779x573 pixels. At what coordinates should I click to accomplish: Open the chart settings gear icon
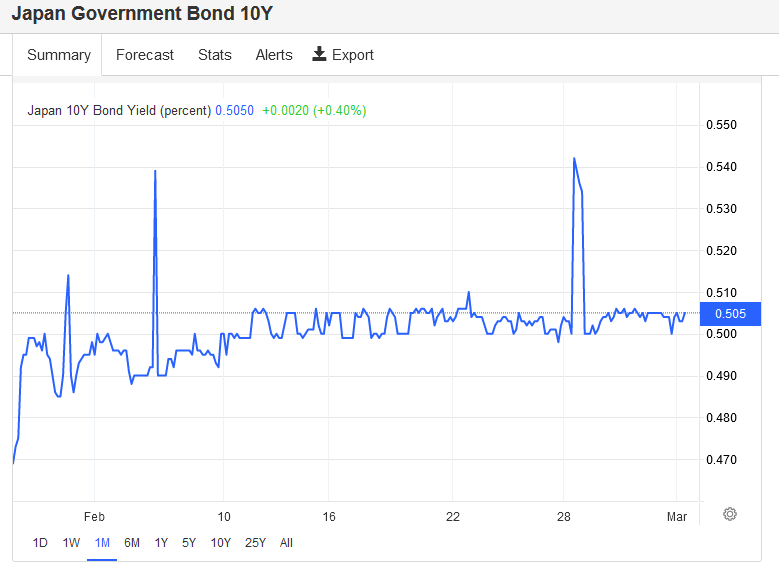pos(729,514)
